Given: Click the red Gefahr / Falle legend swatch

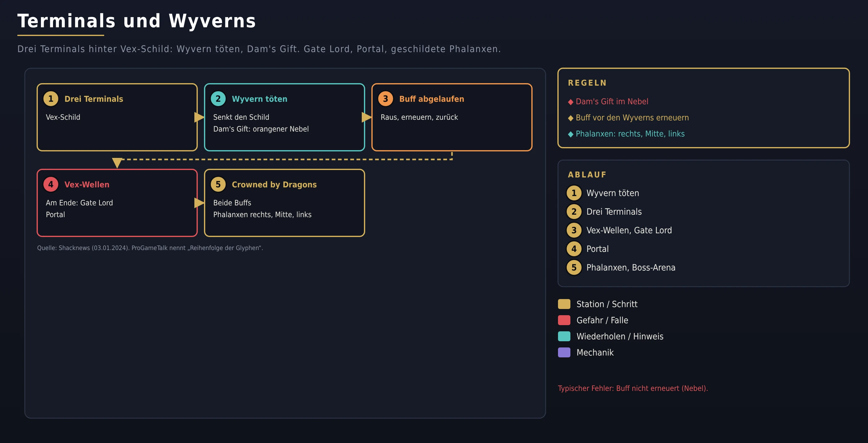Looking at the screenshot, I should (564, 320).
